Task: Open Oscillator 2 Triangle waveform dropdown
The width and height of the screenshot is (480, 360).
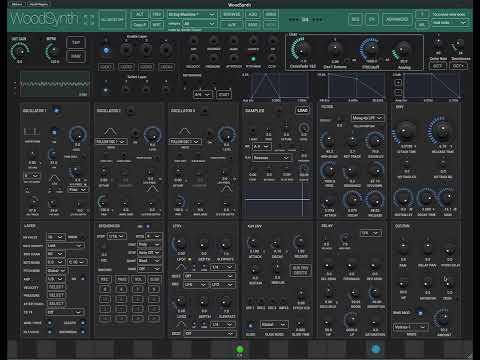Action: tap(111, 141)
